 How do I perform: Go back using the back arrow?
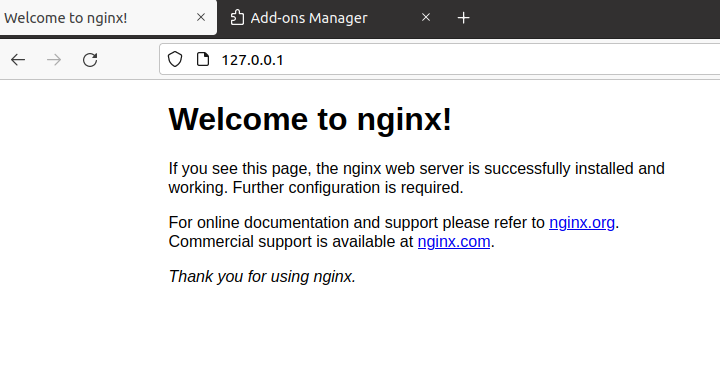click(x=18, y=60)
